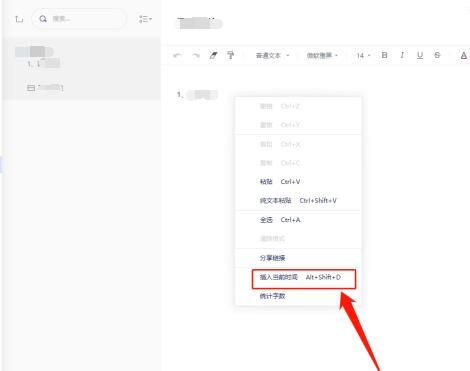Click the greyed 撤销 Ctrl+Z menu entry
This screenshot has height=371, width=470.
(x=298, y=106)
